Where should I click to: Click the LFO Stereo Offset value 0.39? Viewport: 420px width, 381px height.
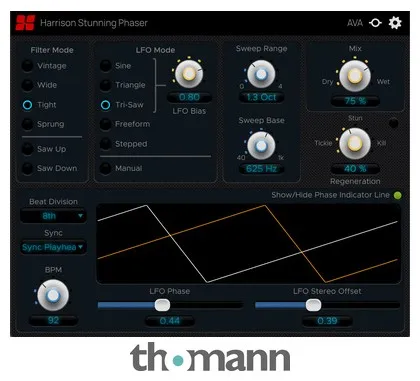[x=327, y=321]
